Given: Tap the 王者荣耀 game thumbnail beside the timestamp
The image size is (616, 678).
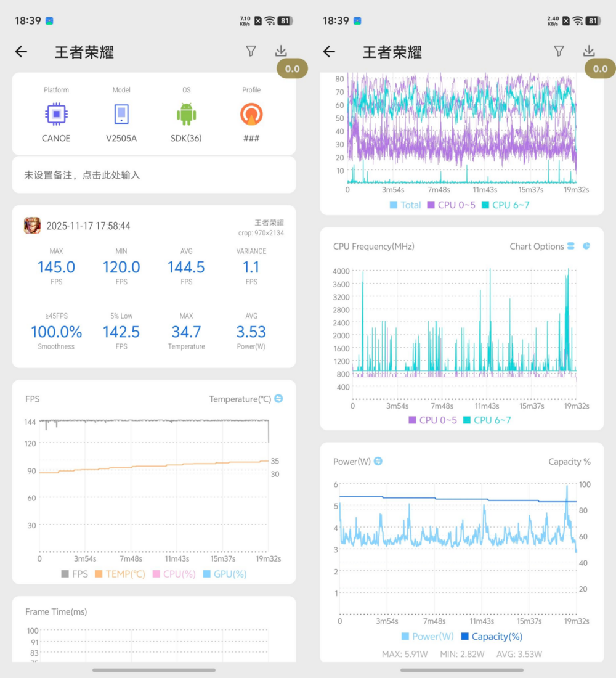Looking at the screenshot, I should tap(32, 226).
